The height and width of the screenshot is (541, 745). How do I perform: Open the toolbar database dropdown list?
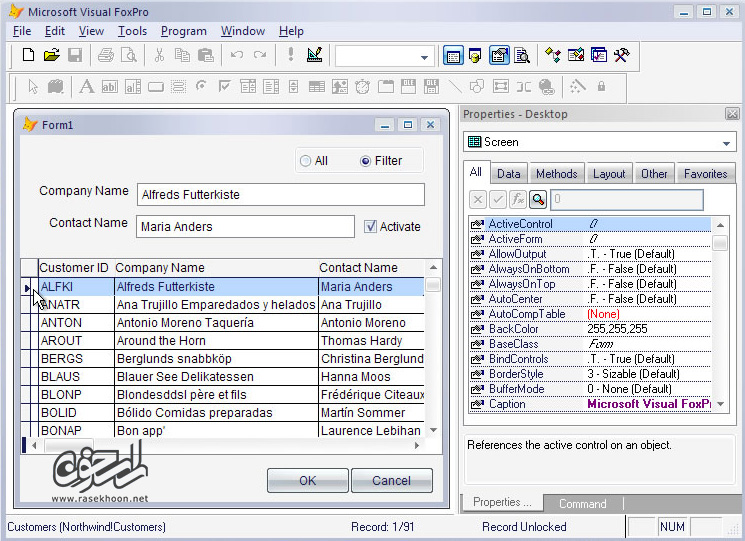423,57
